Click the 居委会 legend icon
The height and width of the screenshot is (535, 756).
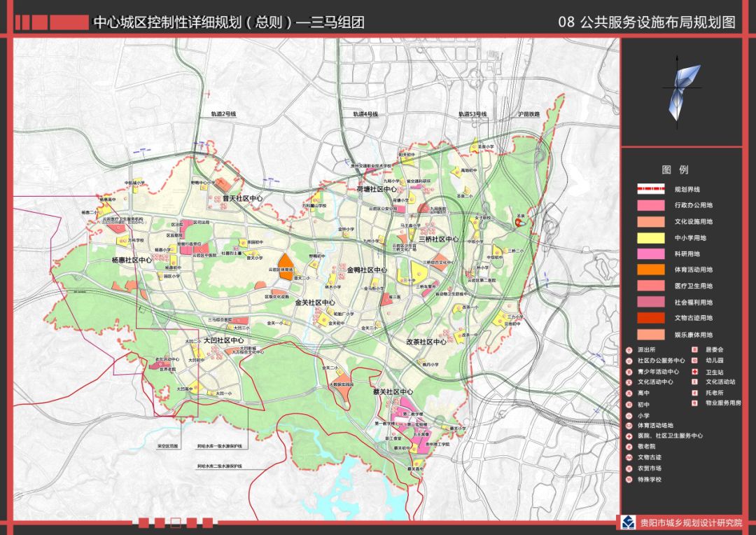pos(696,349)
